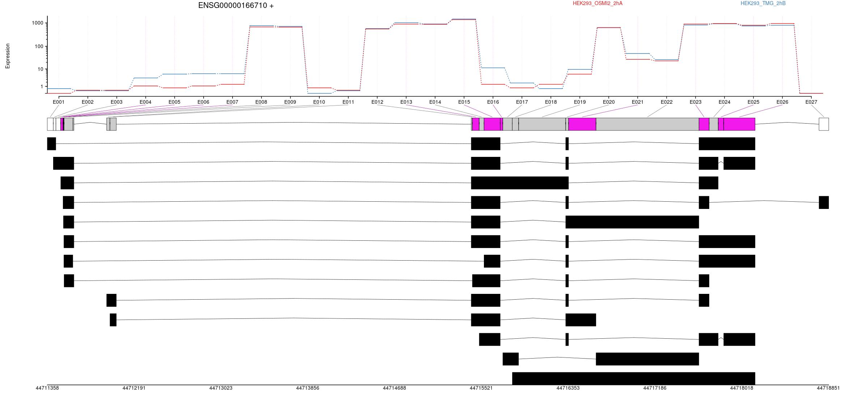The image size is (868, 394).
Task: Click genomic coordinate 44715521
Action: click(x=481, y=388)
